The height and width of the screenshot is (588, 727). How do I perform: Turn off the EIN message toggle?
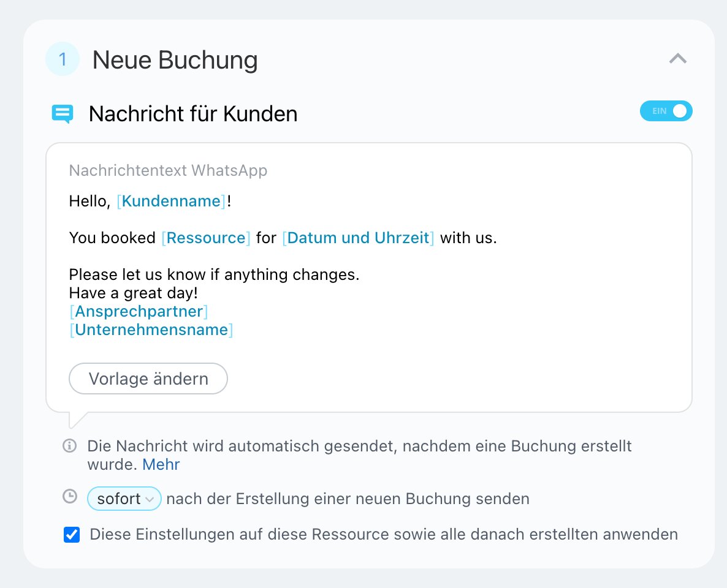(x=666, y=111)
